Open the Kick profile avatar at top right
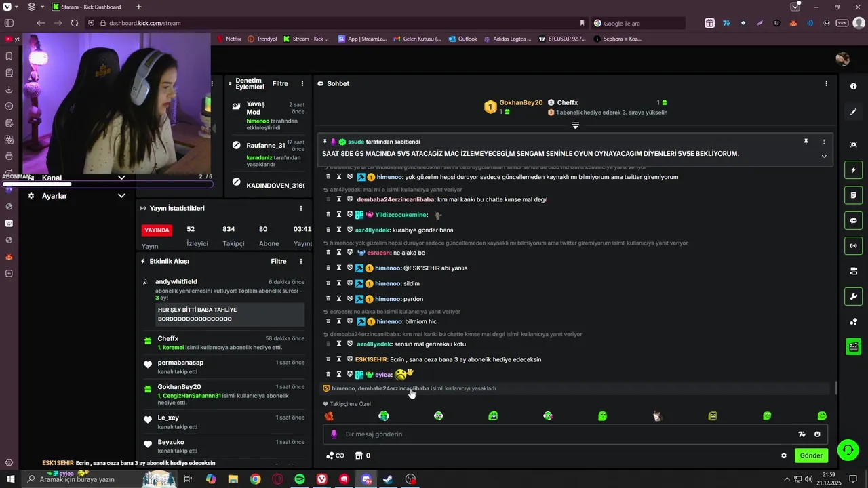This screenshot has height=488, width=868. [x=843, y=59]
